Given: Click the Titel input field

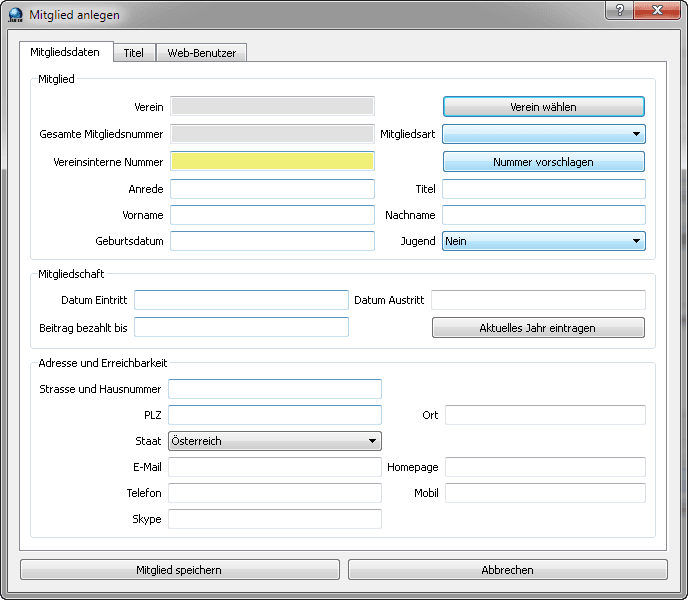Looking at the screenshot, I should 544,189.
